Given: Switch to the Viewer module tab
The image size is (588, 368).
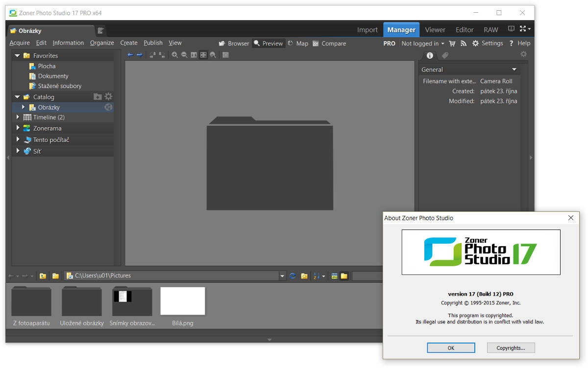Looking at the screenshot, I should tap(435, 29).
